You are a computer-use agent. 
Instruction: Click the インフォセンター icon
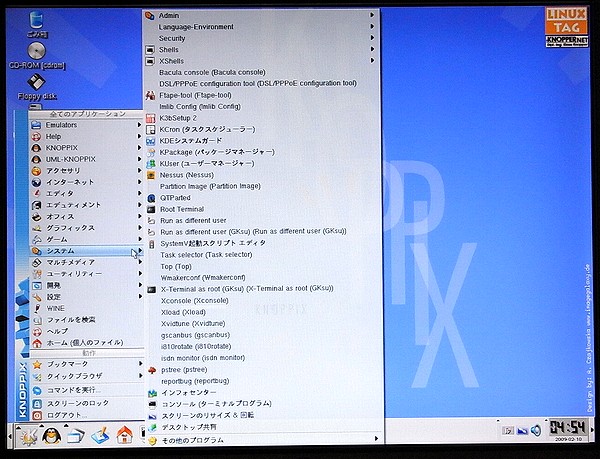point(153,393)
